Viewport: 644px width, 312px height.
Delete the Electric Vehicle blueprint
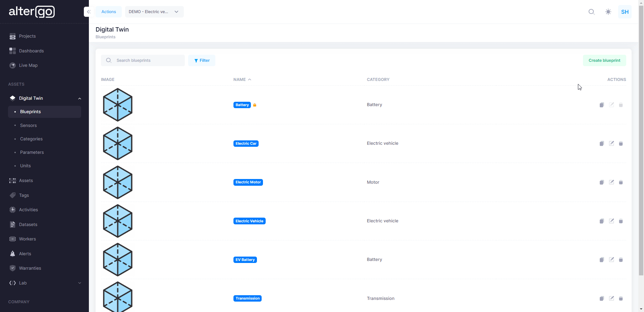(621, 221)
